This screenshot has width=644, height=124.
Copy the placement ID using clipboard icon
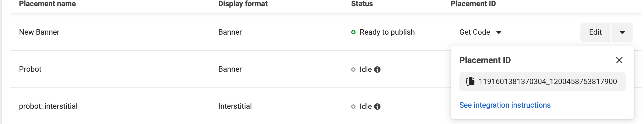(470, 81)
